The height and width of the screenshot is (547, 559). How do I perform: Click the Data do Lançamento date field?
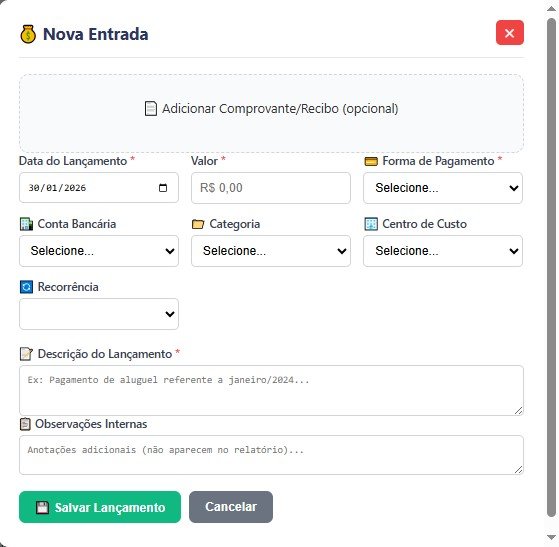point(99,188)
